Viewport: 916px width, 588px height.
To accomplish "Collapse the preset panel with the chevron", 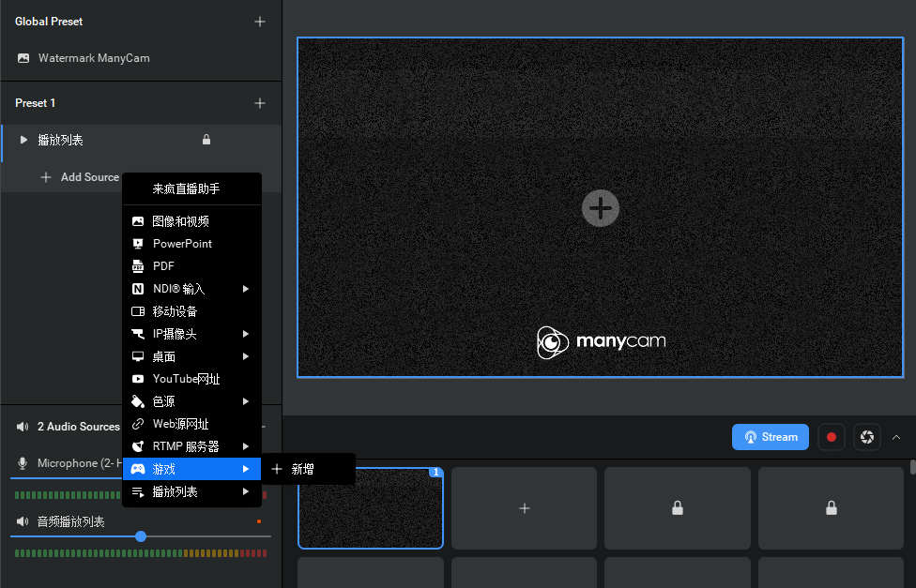I will [x=896, y=437].
